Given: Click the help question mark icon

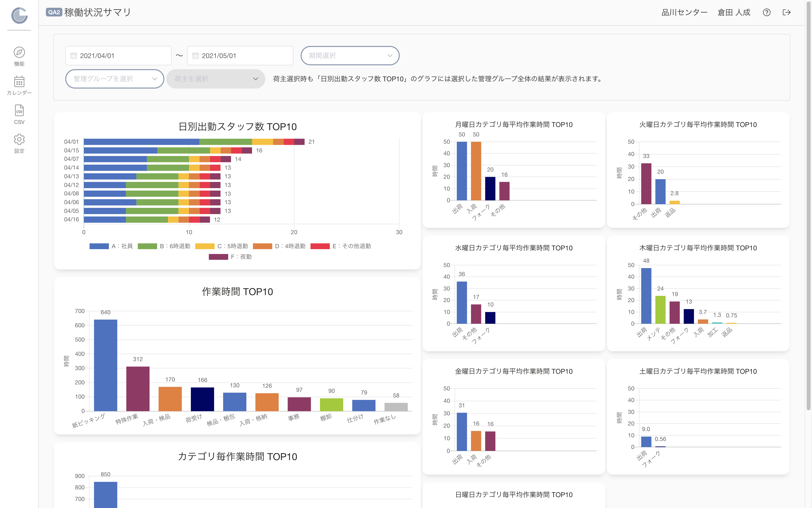Looking at the screenshot, I should coord(766,12).
